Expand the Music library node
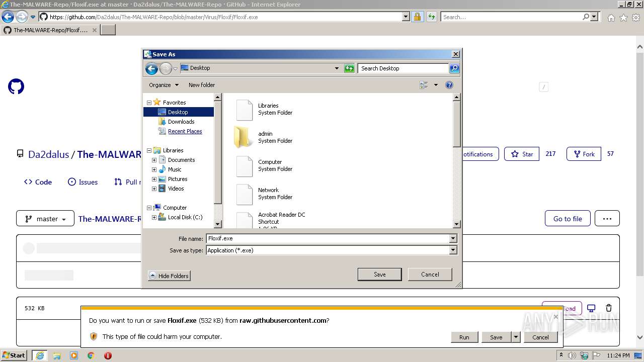The image size is (644, 362). click(x=154, y=169)
